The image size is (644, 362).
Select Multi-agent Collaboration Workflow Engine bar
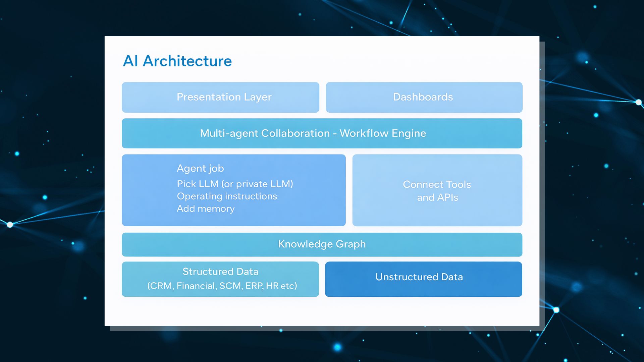(321, 133)
